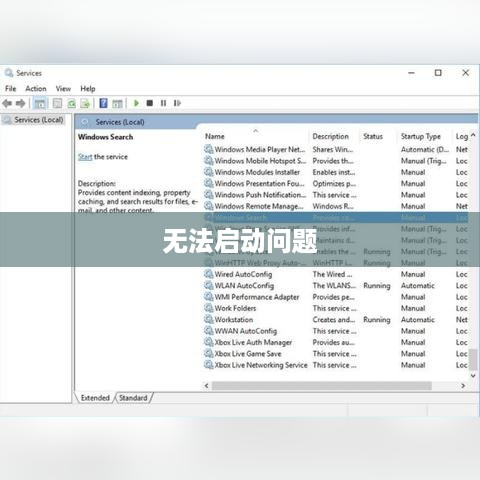Open the View menu

click(x=63, y=88)
